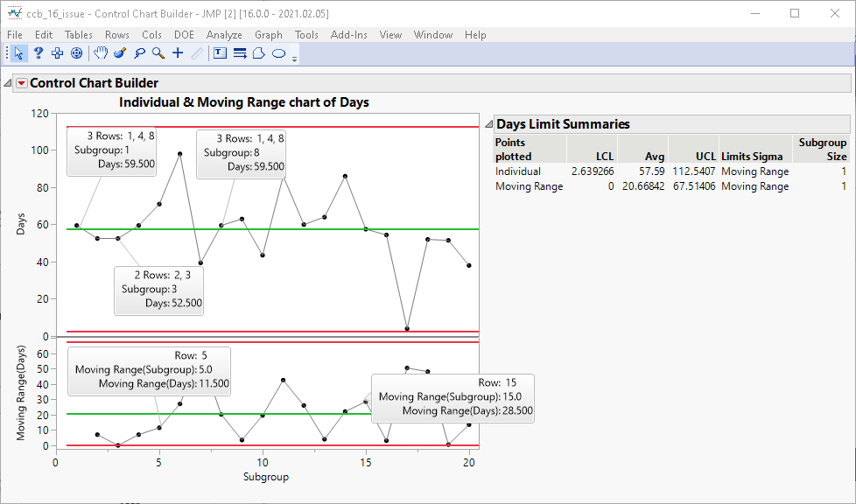Select the crosshairs plus tool
The width and height of the screenshot is (856, 504).
pyautogui.click(x=178, y=53)
